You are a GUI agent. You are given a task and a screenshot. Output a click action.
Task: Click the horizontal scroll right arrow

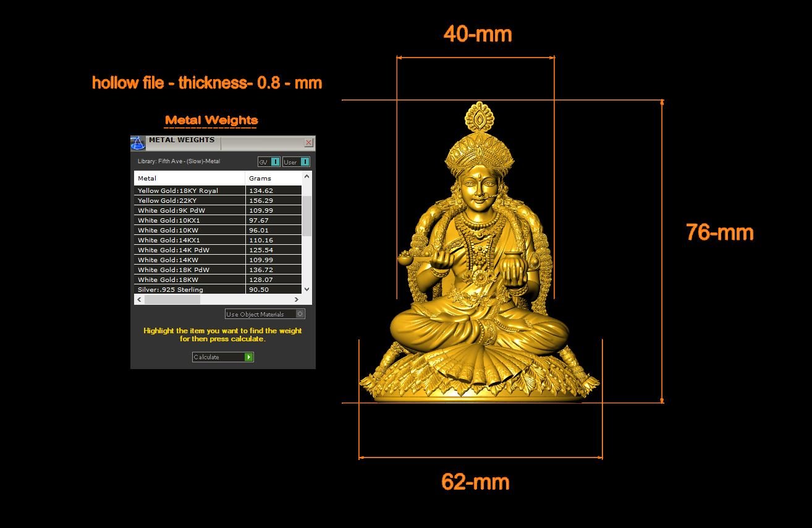coord(297,300)
